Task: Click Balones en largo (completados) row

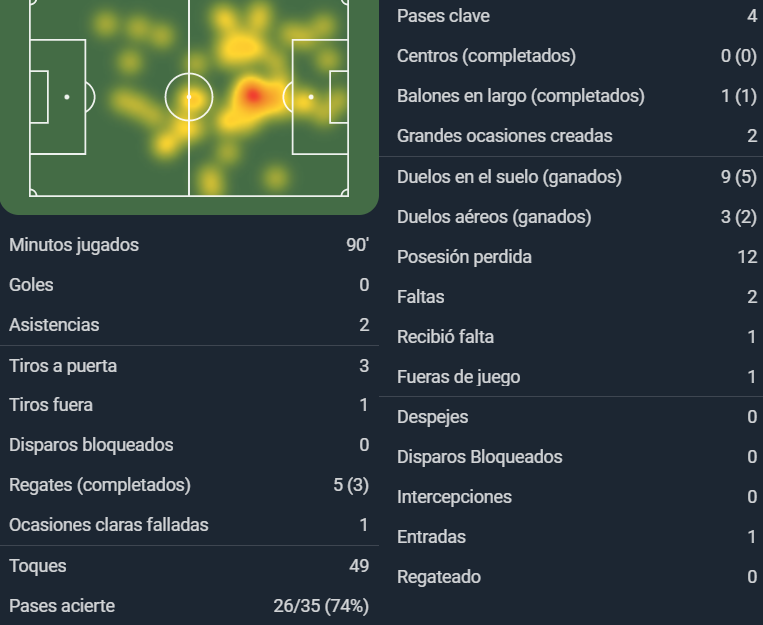Action: (x=571, y=96)
